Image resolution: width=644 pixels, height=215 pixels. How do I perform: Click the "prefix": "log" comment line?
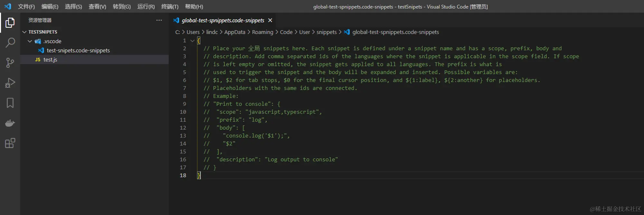[x=235, y=120]
